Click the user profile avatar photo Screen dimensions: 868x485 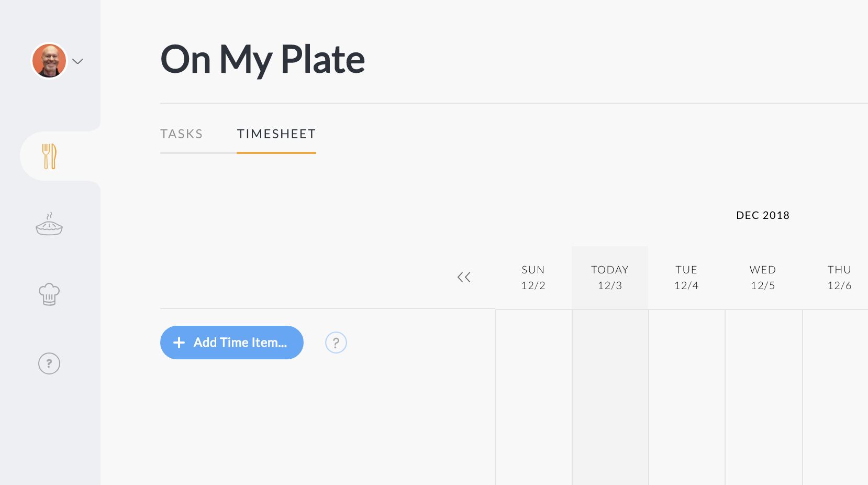49,60
